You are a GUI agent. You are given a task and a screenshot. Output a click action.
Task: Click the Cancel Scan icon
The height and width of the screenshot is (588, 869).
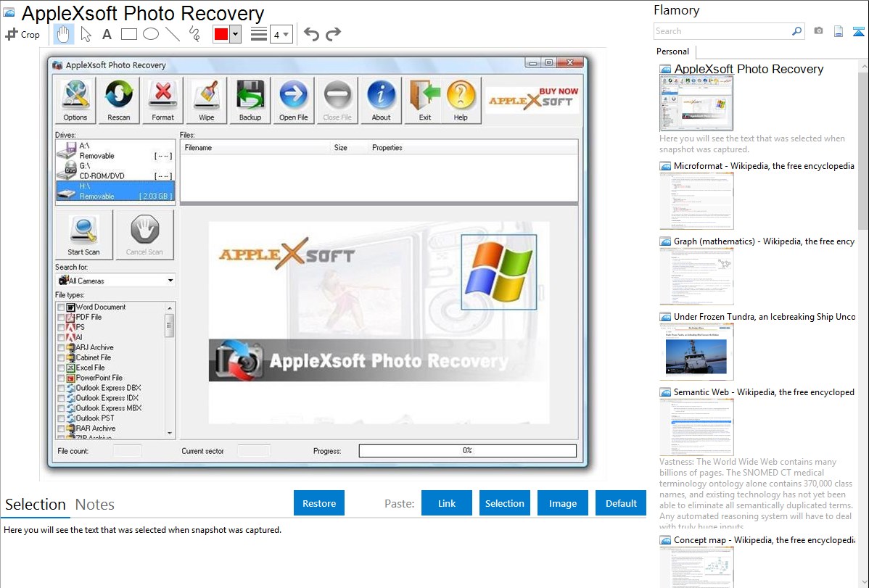click(x=144, y=235)
